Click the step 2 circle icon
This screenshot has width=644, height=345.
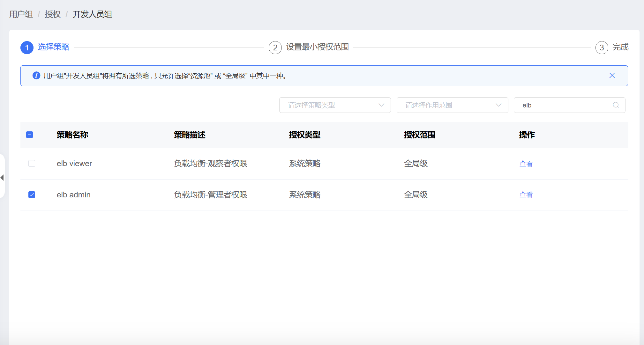275,48
